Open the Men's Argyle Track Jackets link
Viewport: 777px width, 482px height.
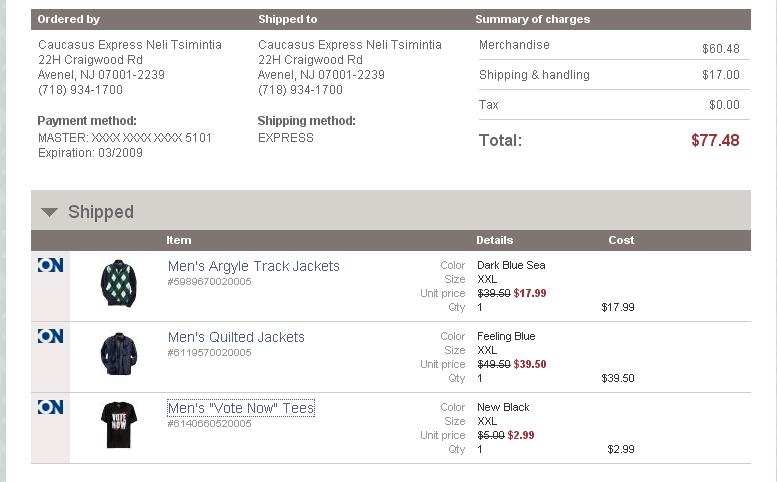[x=254, y=266]
